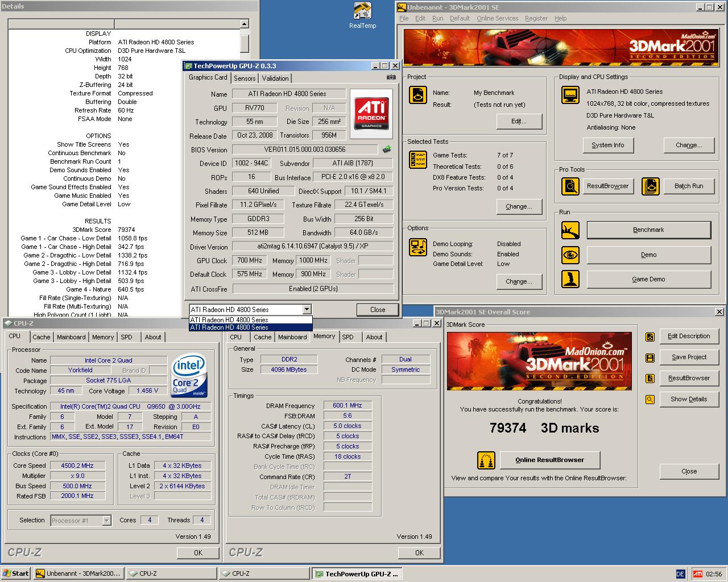This screenshot has width=728, height=582.
Task: Open the GPU selection dropdown arrow in GPU-Z
Action: pyautogui.click(x=307, y=309)
